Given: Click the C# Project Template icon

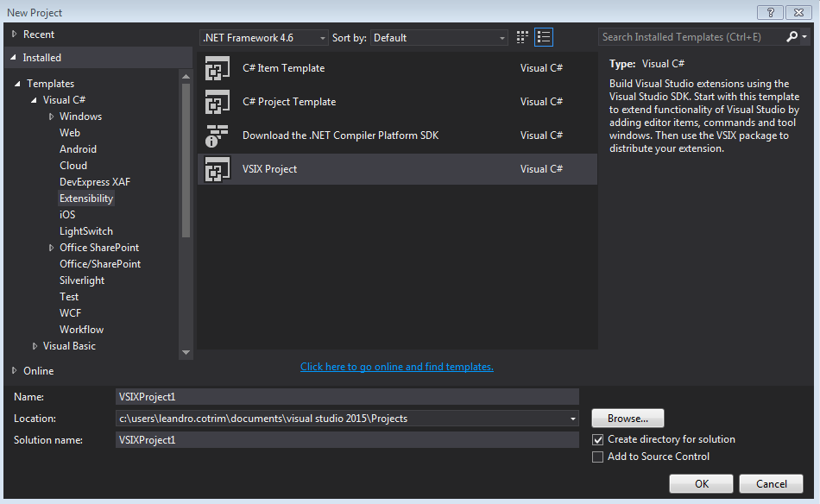Looking at the screenshot, I should [217, 102].
